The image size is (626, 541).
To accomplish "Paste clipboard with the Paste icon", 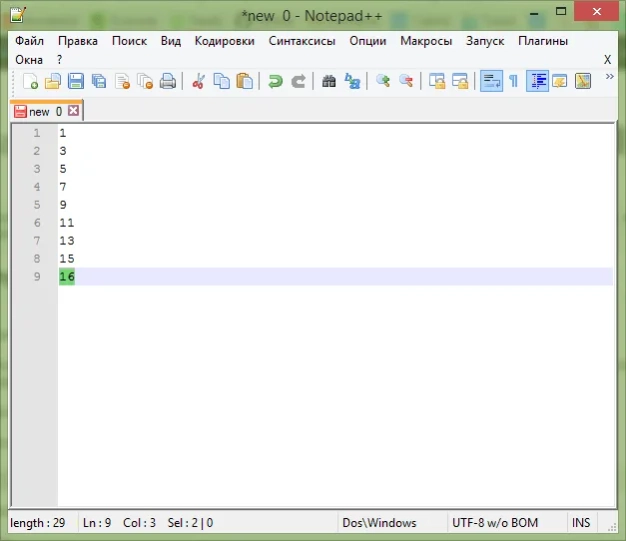I will pos(244,81).
